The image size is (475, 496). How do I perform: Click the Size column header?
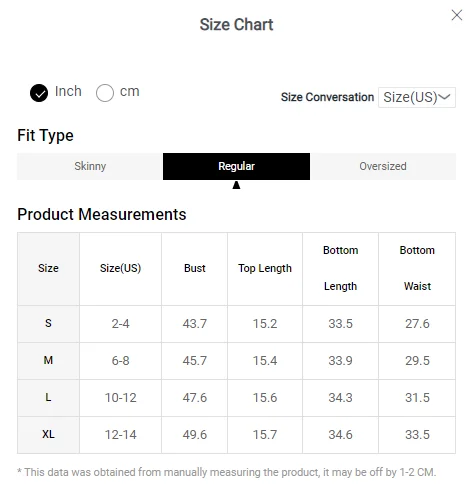(48, 268)
